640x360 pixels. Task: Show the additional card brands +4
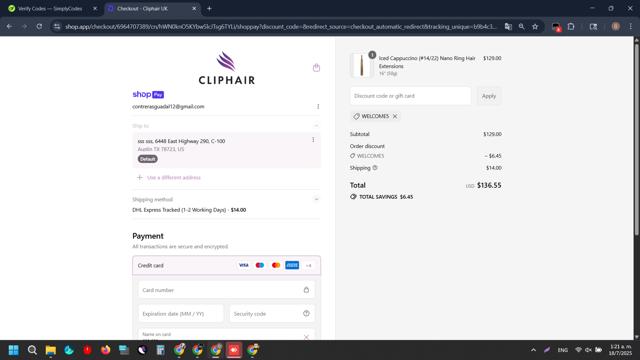309,266
